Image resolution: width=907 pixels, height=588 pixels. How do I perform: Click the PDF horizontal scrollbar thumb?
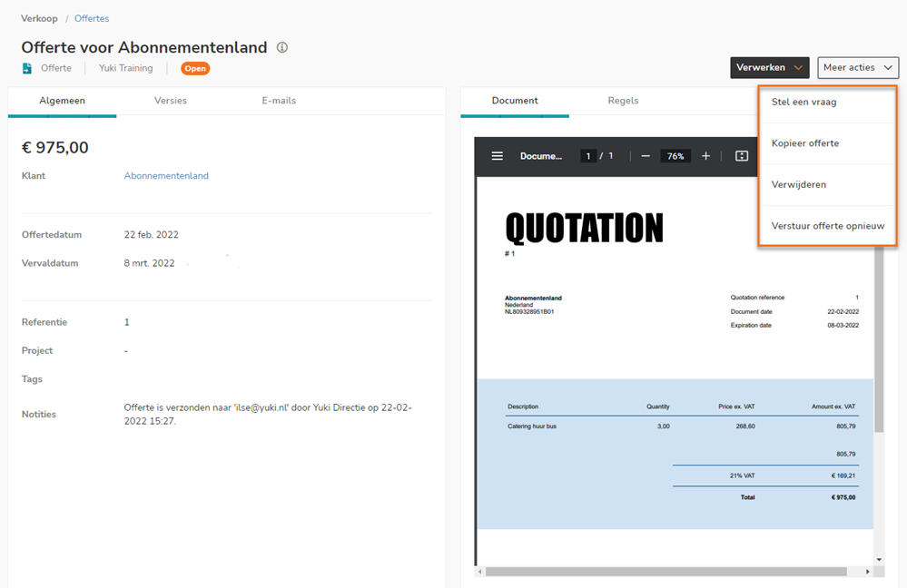[x=665, y=572]
